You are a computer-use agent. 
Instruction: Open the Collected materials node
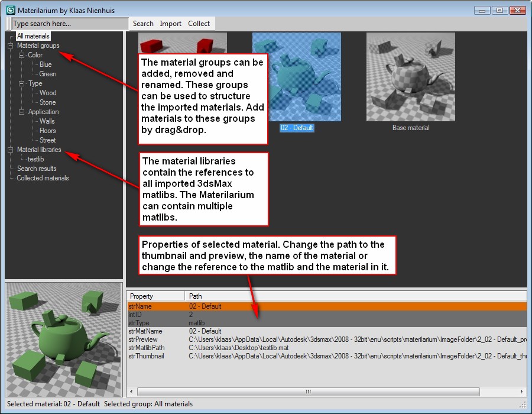[43, 178]
